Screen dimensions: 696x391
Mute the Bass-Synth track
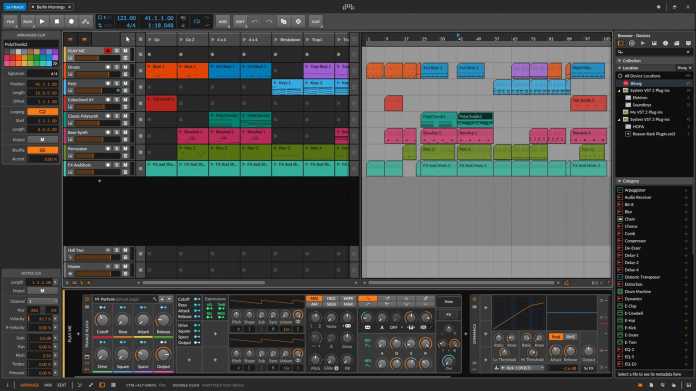(x=125, y=132)
